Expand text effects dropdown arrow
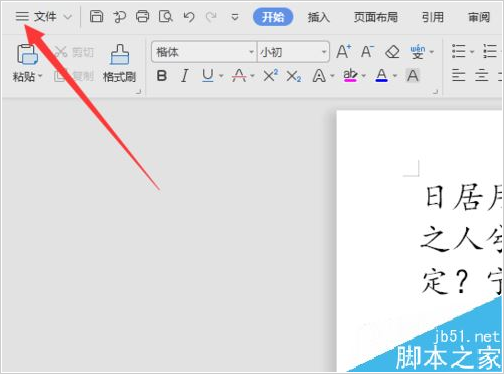The image size is (504, 374). (x=332, y=76)
